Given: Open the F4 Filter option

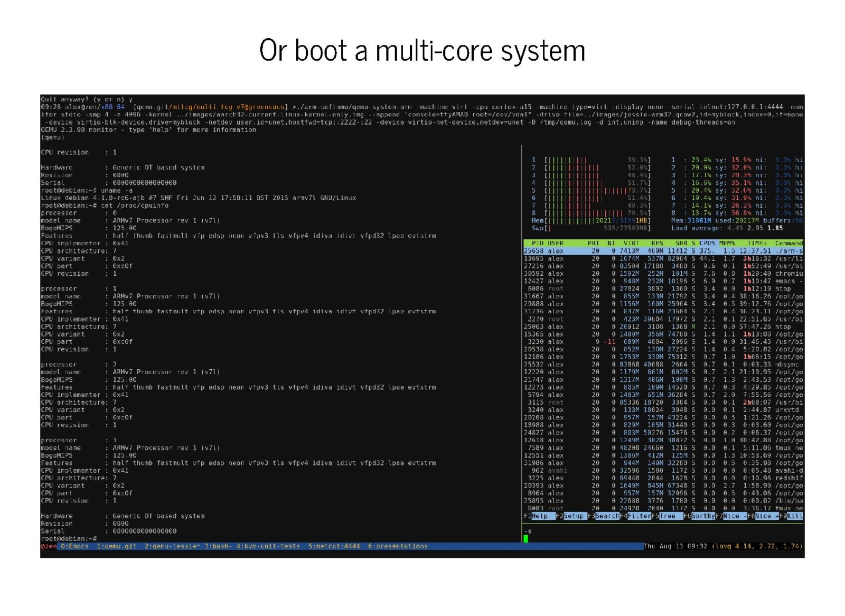Looking at the screenshot, I should pos(639,516).
